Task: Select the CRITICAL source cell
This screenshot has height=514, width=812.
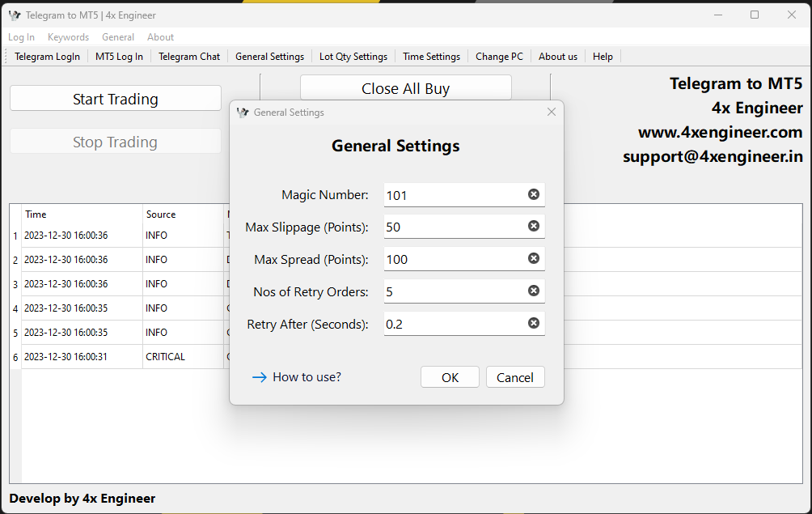Action: tap(184, 356)
